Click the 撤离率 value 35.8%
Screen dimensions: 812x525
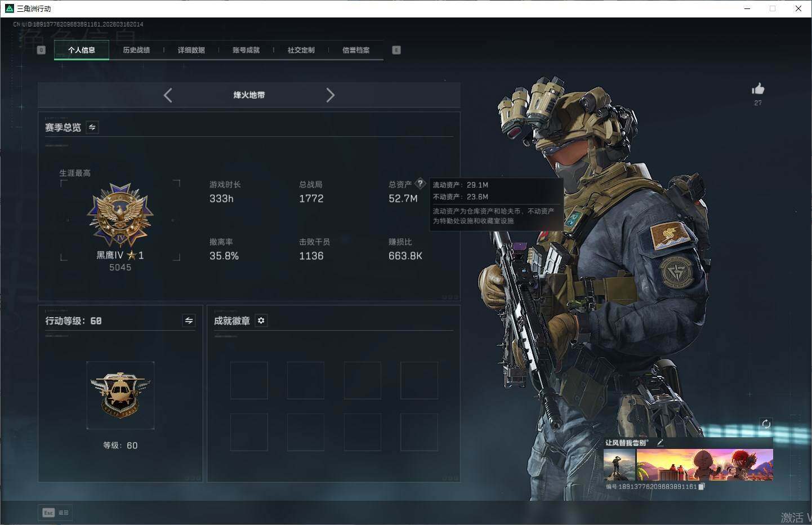click(x=224, y=256)
